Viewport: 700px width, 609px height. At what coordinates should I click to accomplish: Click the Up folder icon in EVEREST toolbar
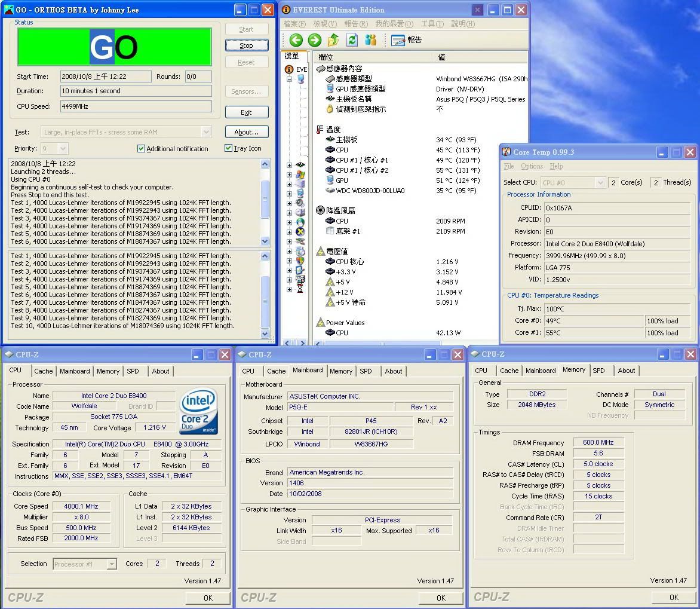pos(333,40)
